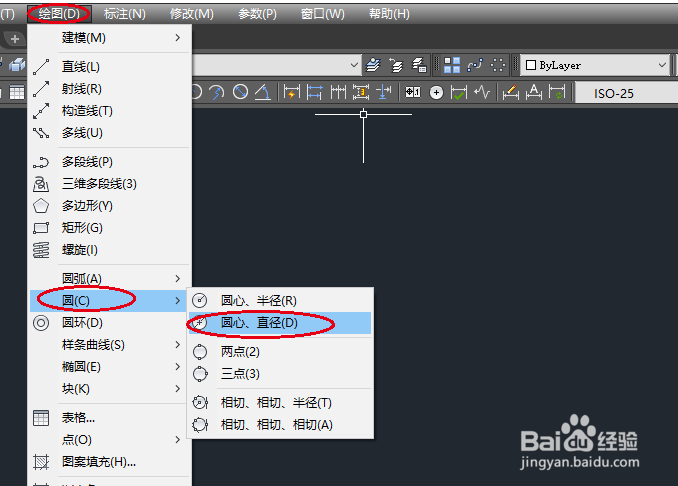The image size is (678, 486).
Task: Select the diameter dimension tool
Action: point(240,92)
